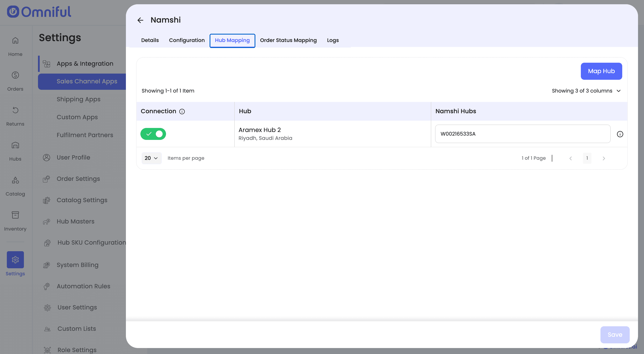Click the Automation Rules icon
The width and height of the screenshot is (644, 354).
(x=47, y=286)
